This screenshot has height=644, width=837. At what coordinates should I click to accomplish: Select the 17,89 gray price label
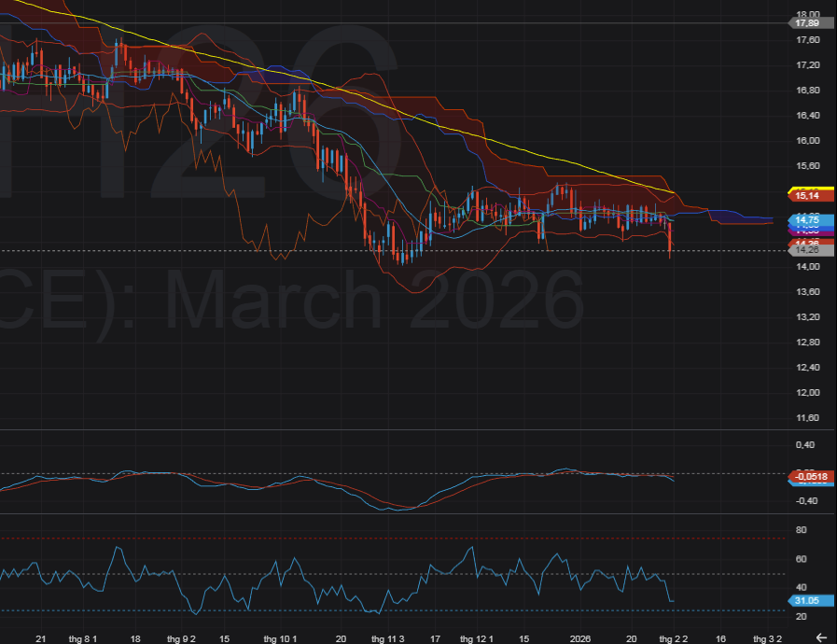click(x=808, y=23)
